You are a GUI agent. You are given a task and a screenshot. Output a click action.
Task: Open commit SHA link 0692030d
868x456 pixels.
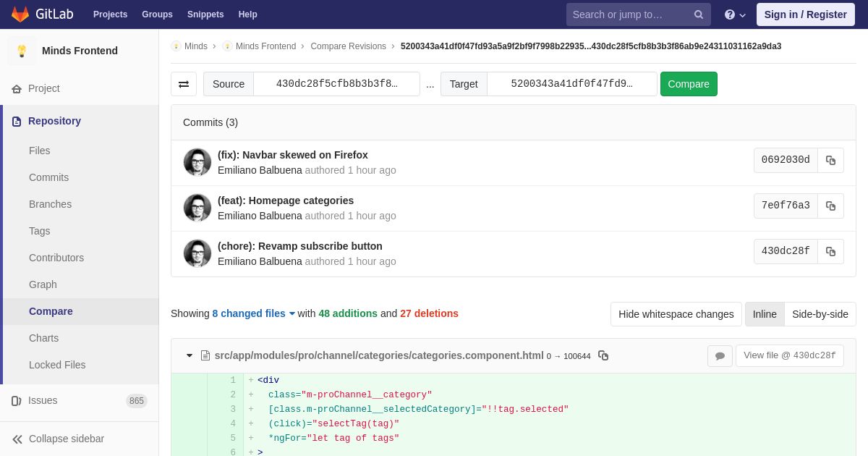786,160
